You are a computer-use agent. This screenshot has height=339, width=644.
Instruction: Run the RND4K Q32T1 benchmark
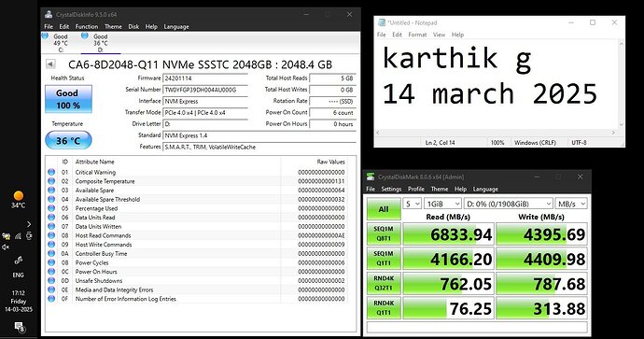tap(384, 283)
